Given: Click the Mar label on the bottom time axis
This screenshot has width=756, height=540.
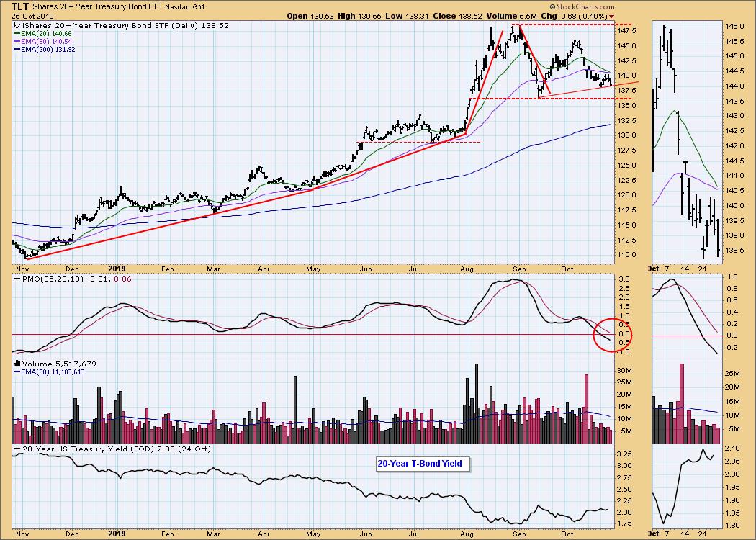Looking at the screenshot, I should (214, 534).
